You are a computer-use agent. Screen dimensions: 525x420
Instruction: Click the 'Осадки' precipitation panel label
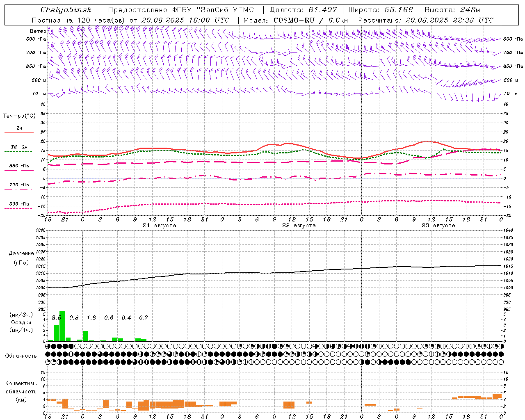pyautogui.click(x=21, y=322)
